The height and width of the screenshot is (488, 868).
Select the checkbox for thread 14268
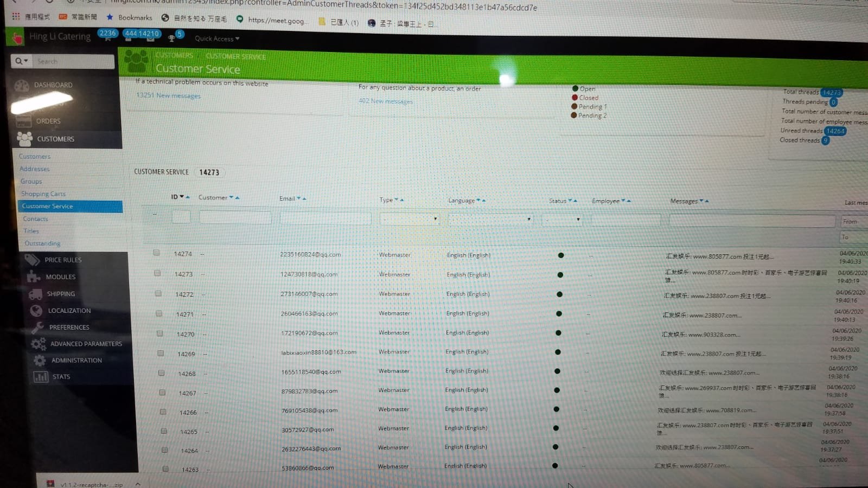pyautogui.click(x=162, y=373)
